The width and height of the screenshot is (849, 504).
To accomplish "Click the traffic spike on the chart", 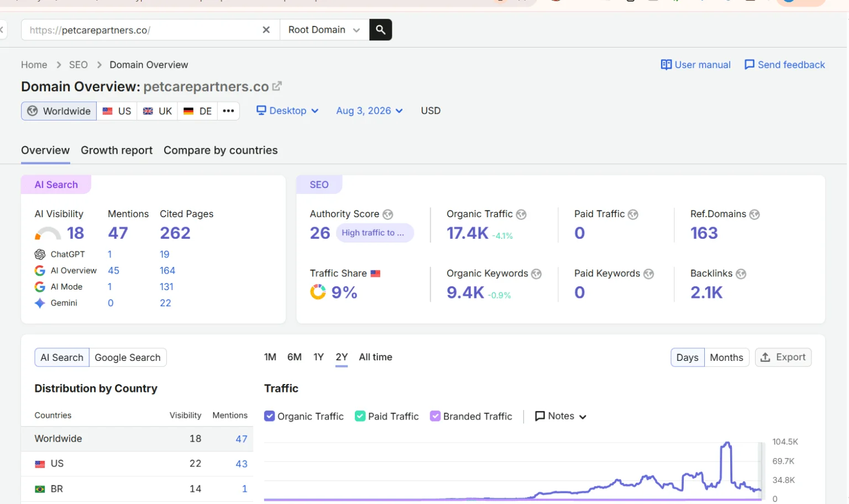I will tap(727, 444).
